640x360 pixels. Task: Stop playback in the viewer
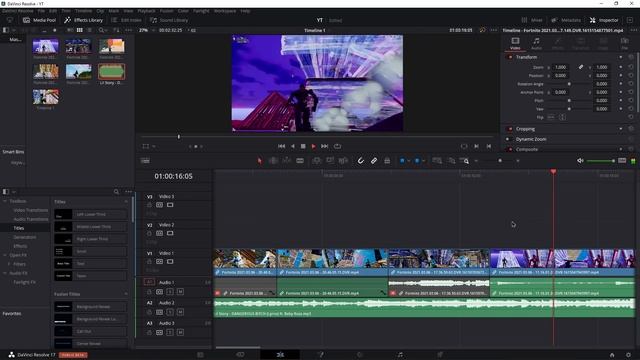[x=303, y=146]
